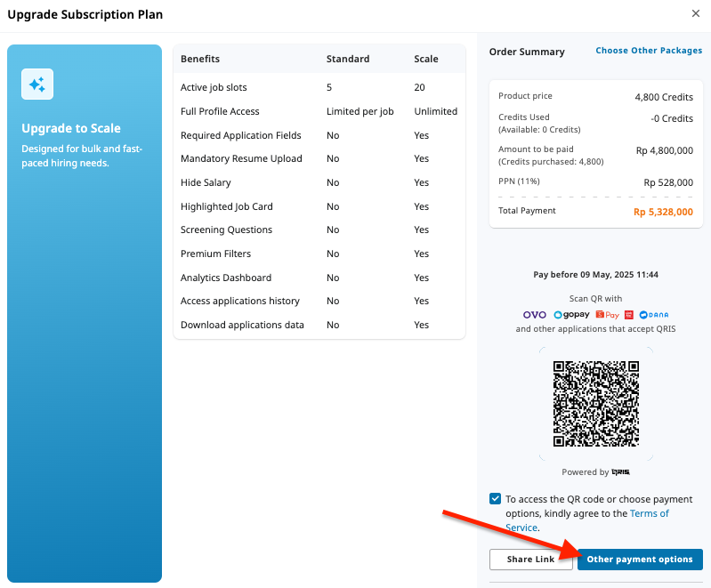Click the ShopeePay logo
The image size is (711, 588).
(607, 315)
